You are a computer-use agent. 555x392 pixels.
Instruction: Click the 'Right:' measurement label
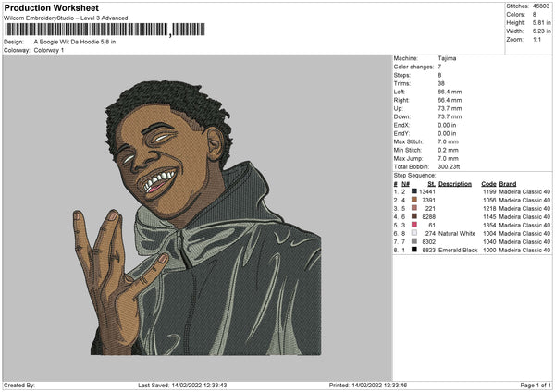click(x=401, y=100)
